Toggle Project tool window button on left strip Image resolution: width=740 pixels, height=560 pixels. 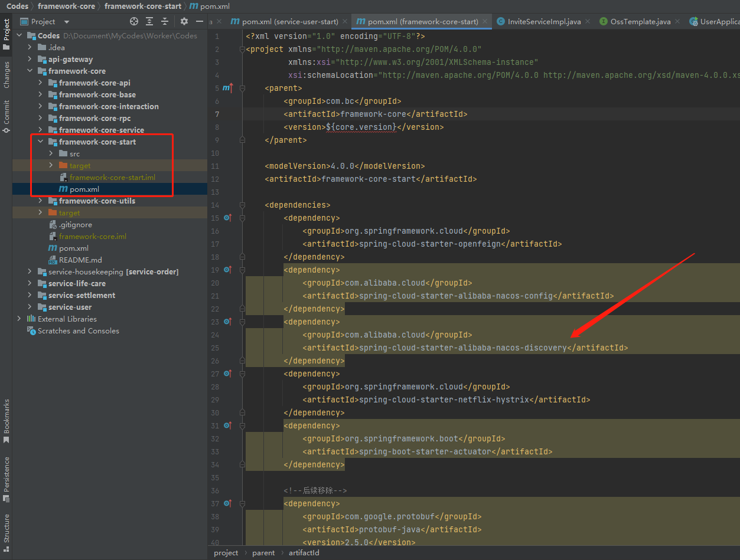click(6, 35)
